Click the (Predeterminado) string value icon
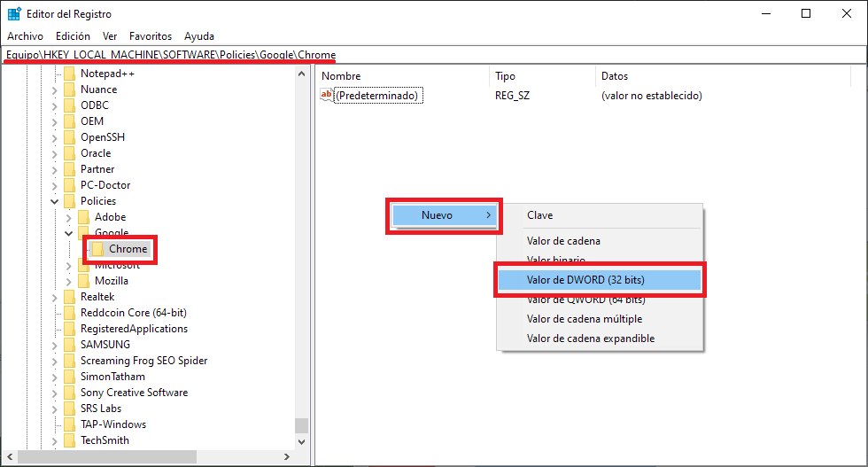Viewport: 868px width, 467px height. point(327,96)
